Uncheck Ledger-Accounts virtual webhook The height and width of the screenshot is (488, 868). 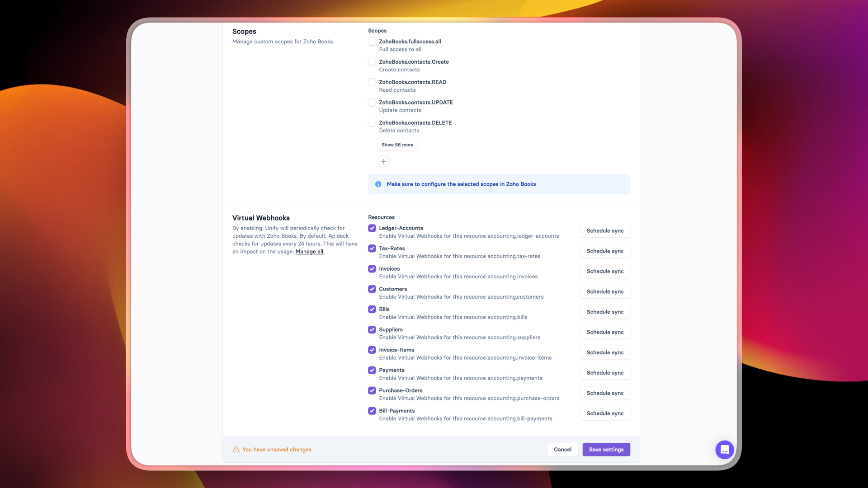click(372, 228)
